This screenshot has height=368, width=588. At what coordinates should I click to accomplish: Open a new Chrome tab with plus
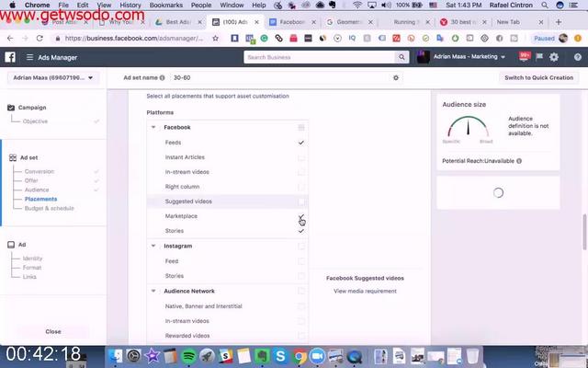[x=559, y=22]
